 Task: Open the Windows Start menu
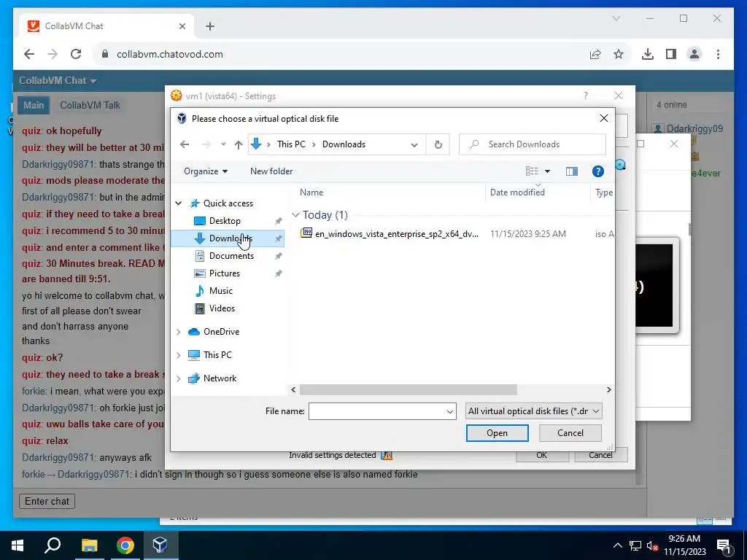[x=18, y=545]
